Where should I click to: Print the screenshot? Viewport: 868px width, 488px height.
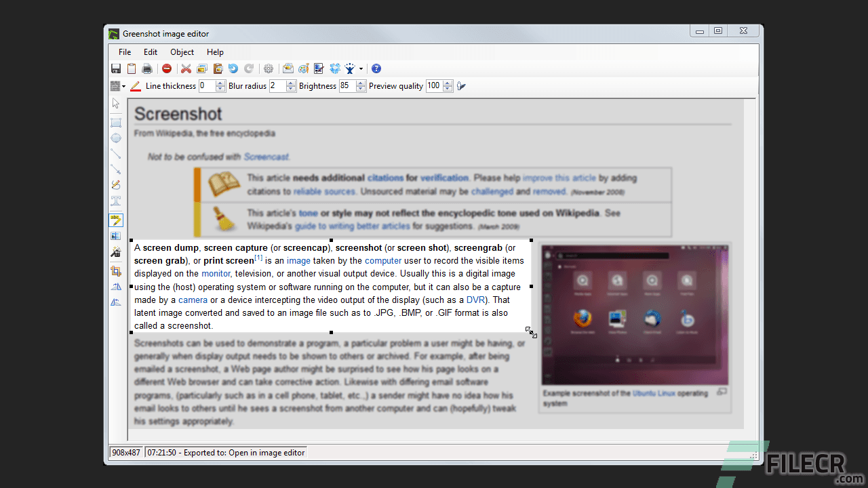point(147,68)
